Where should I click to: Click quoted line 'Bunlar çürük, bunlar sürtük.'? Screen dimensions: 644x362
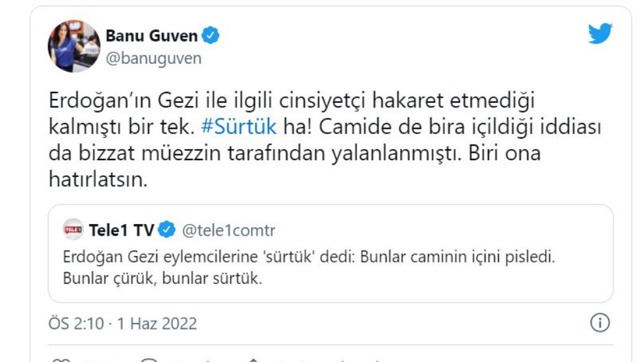[162, 279]
